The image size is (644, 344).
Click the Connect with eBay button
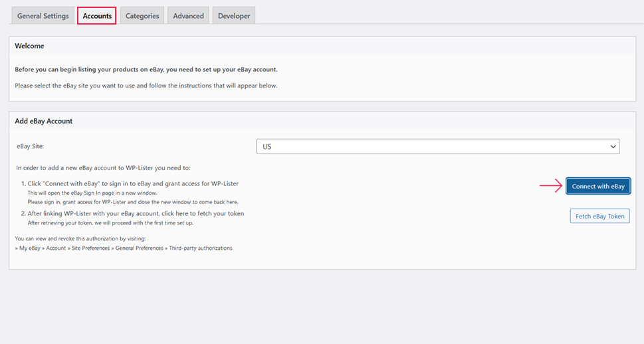[x=598, y=186]
